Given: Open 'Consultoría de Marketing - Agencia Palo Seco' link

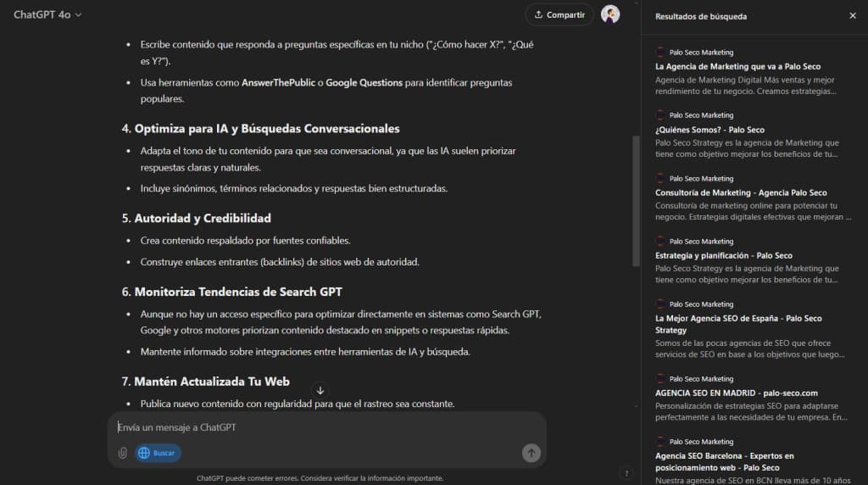Looking at the screenshot, I should 741,192.
